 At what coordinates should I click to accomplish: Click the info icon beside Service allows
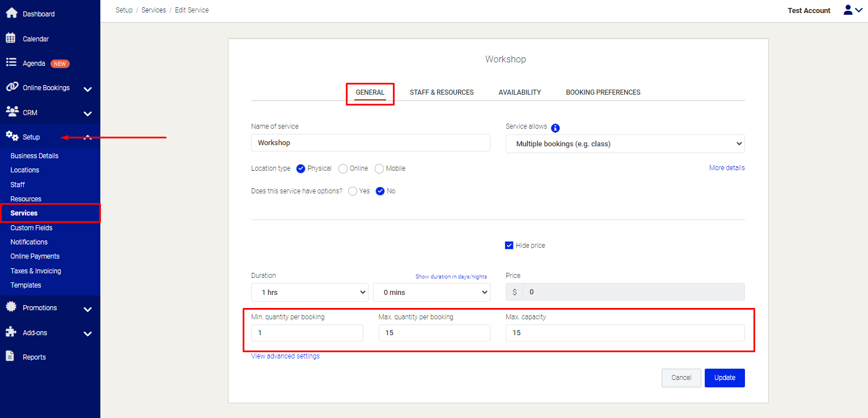[556, 128]
